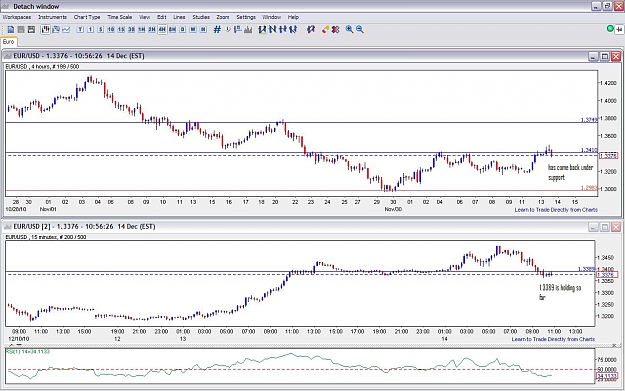Image resolution: width=625 pixels, height=391 pixels.
Task: Select the Euro workspace tab
Action: (x=8, y=42)
